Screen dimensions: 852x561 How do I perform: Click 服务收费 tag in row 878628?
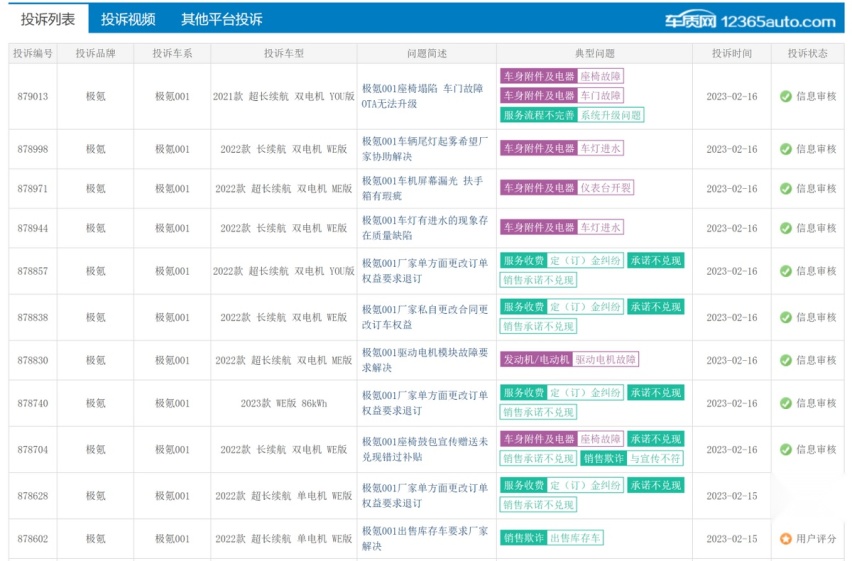(x=523, y=485)
